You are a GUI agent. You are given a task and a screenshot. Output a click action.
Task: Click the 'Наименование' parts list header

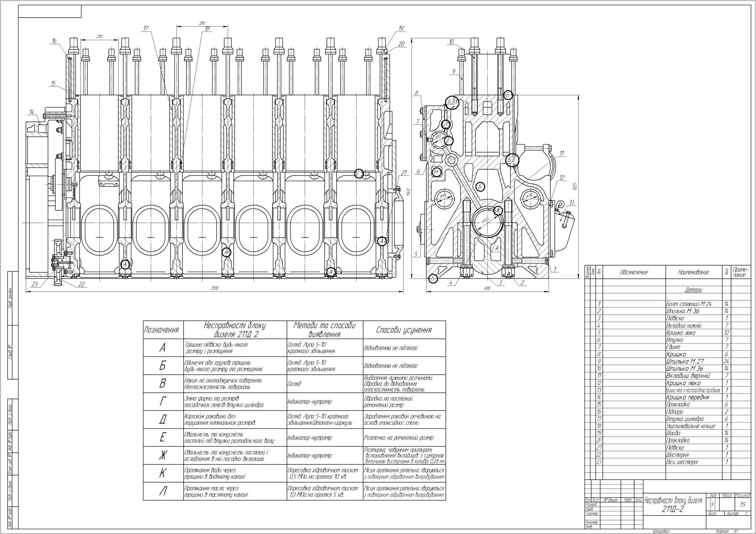click(694, 272)
